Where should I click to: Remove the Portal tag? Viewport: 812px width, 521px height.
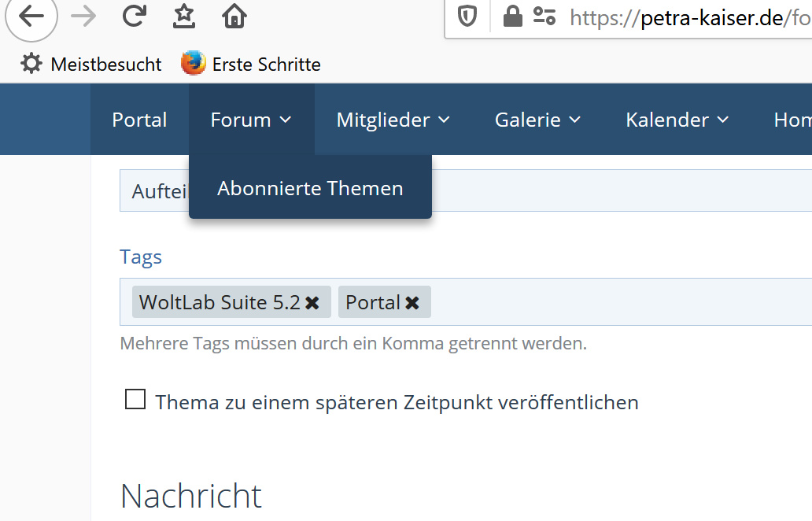412,303
